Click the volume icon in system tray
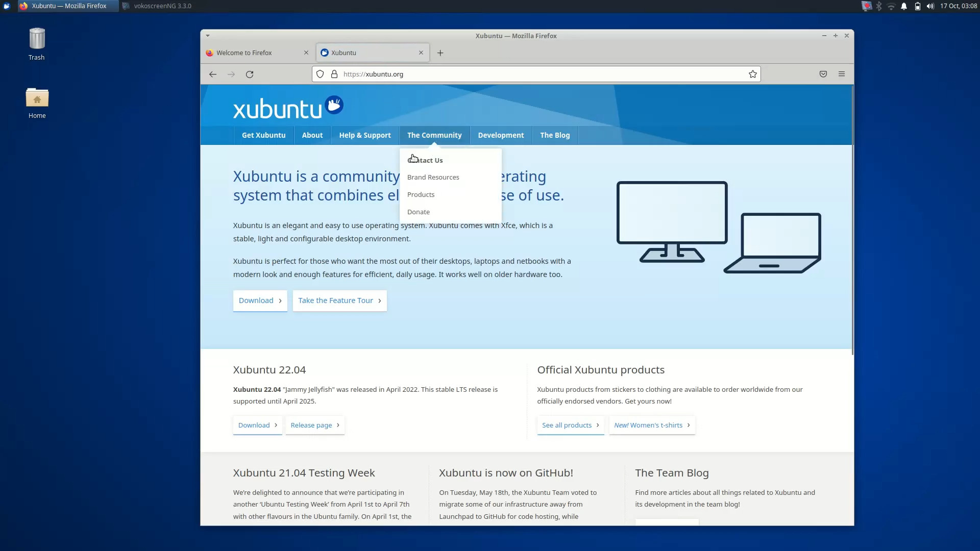Screen dimensions: 980x551 930,6
